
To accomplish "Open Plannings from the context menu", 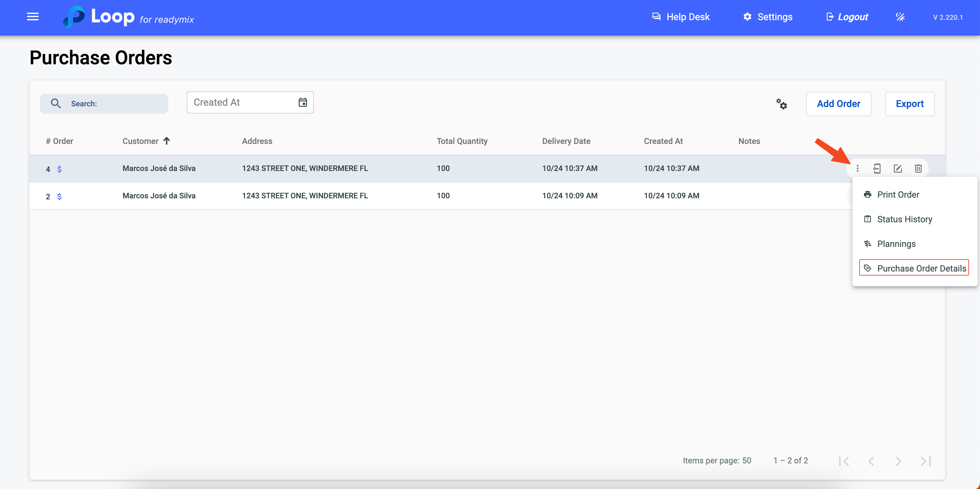I will point(896,244).
